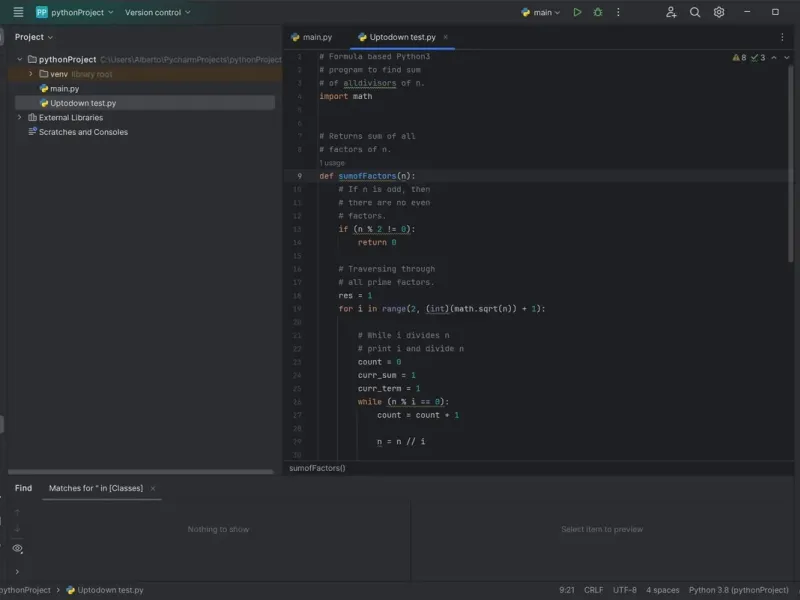The width and height of the screenshot is (800, 600).
Task: Close the Uptodown test.py tab
Action: (446, 37)
